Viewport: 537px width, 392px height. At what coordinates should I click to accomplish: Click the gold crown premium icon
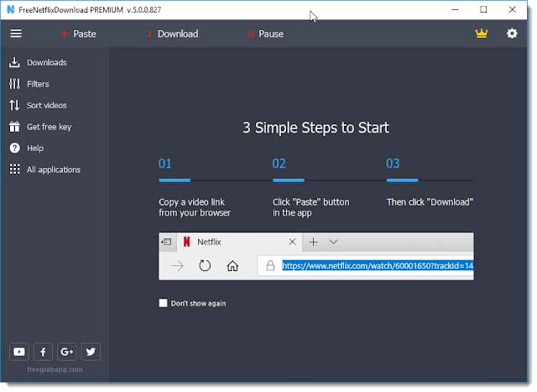pyautogui.click(x=481, y=34)
